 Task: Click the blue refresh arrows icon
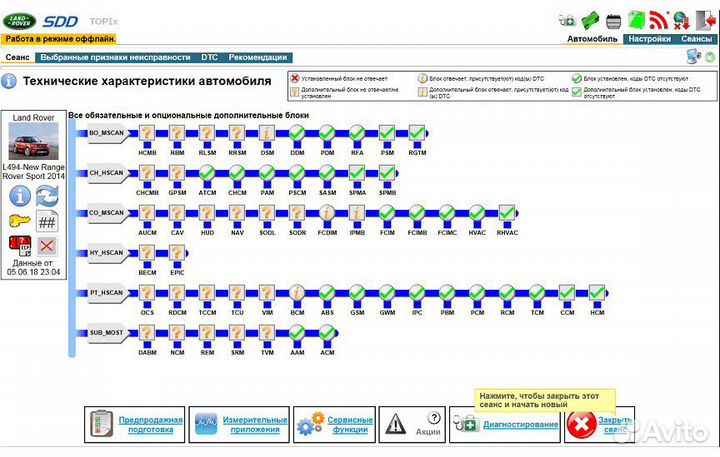pos(46,196)
